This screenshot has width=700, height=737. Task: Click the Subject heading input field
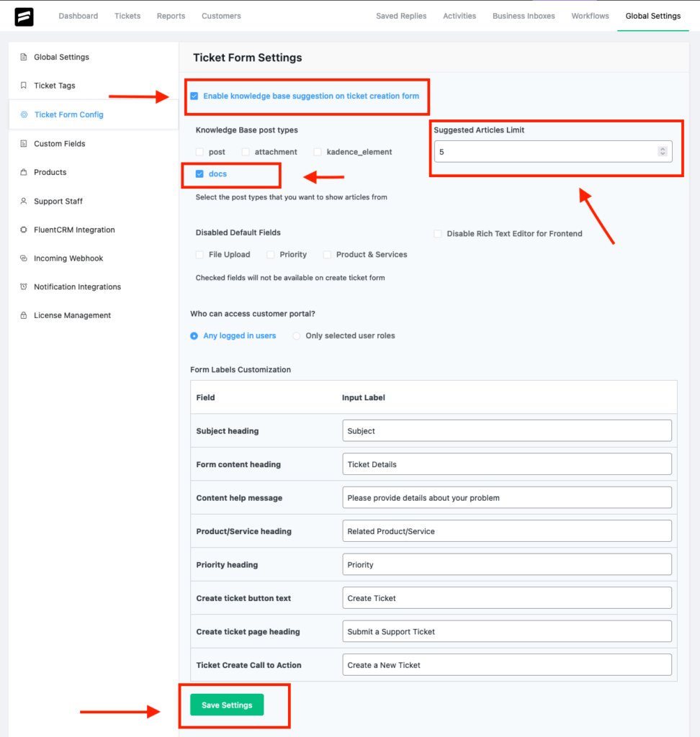pyautogui.click(x=507, y=430)
